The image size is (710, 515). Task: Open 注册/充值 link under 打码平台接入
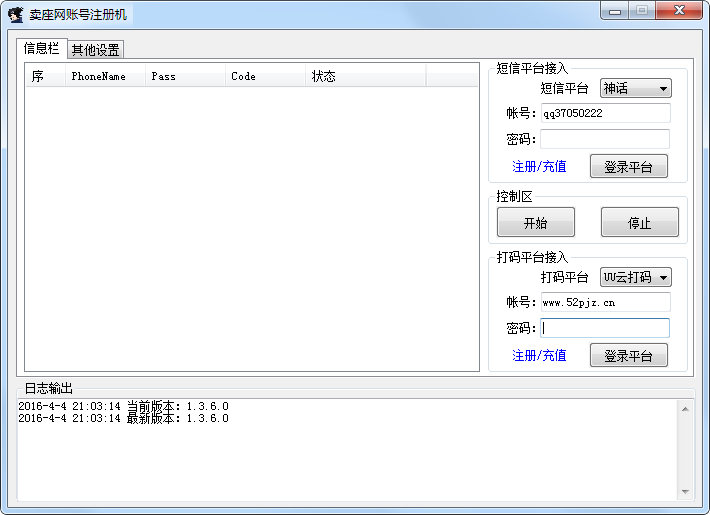539,355
